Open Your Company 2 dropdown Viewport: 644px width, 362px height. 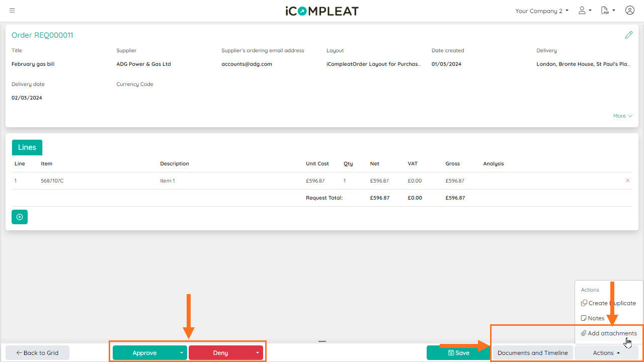point(542,11)
